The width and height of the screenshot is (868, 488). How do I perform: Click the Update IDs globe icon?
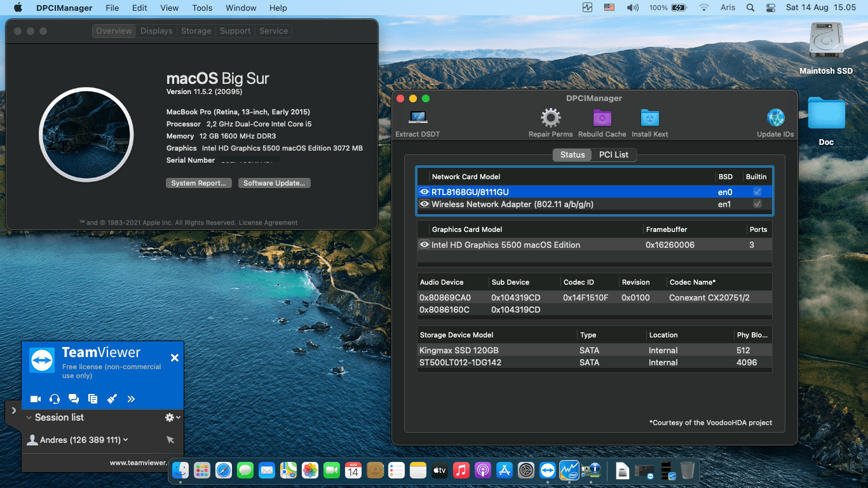775,118
